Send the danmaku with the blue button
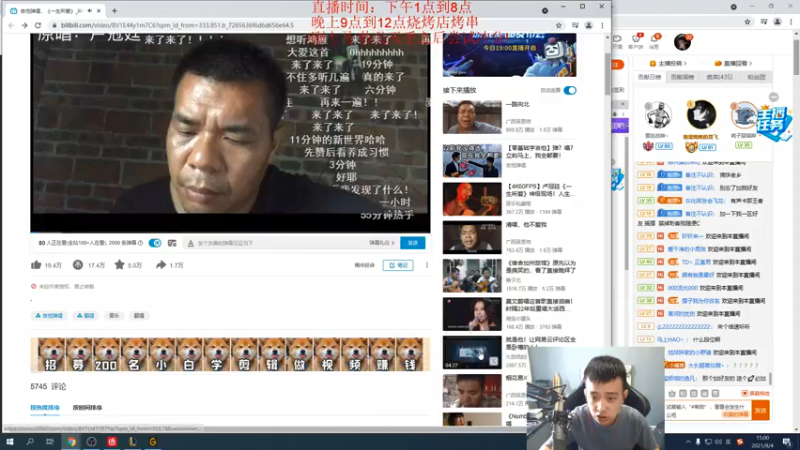This screenshot has width=800, height=450. [x=413, y=243]
